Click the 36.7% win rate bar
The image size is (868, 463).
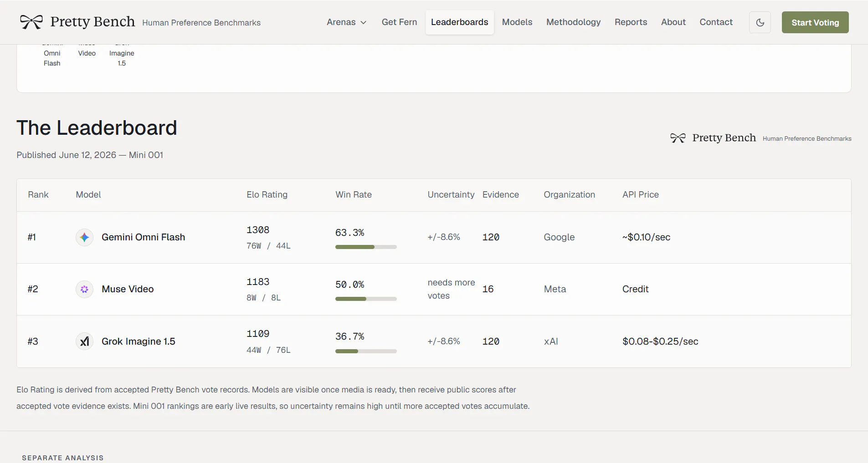(x=366, y=351)
